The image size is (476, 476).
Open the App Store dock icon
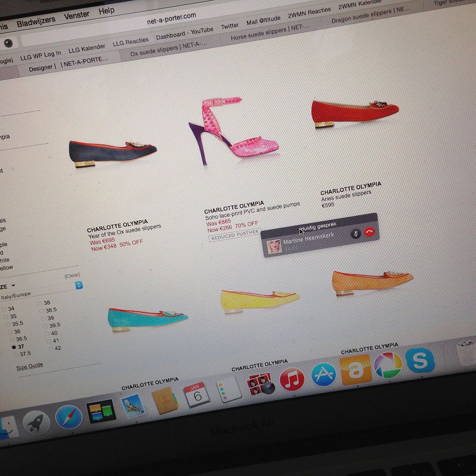tap(324, 374)
